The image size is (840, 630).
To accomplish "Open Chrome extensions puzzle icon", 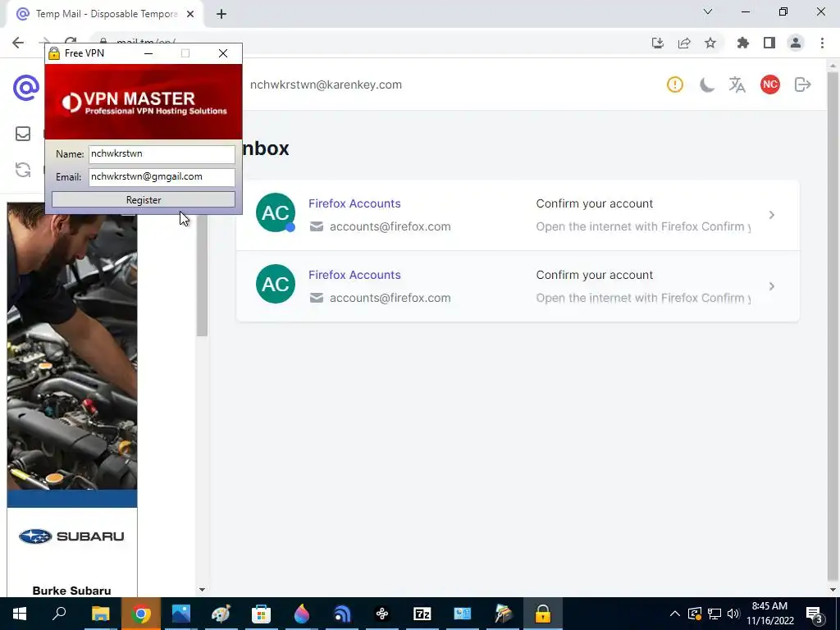I will click(743, 43).
